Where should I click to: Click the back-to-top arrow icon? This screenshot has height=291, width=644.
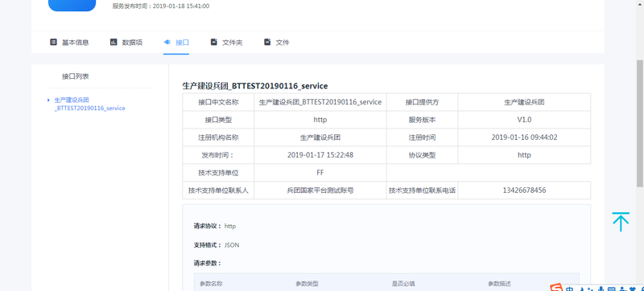point(621,222)
